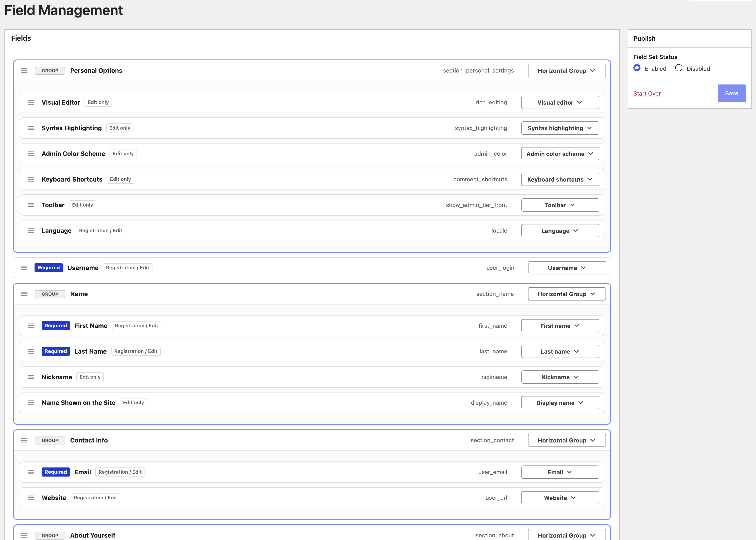Click the show_admin_bar_front field key
The image size is (756, 540).
(476, 205)
